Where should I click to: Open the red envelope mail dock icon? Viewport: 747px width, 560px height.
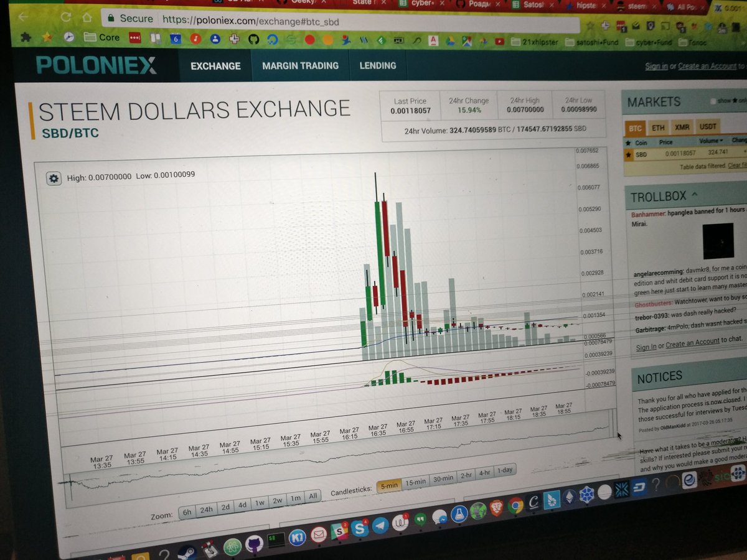319,534
